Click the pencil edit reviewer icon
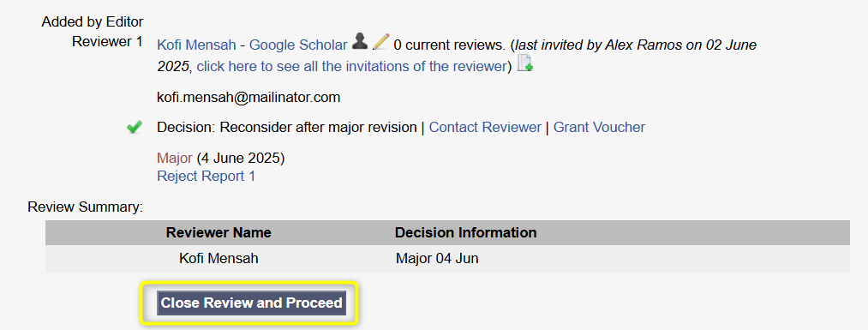Screen dimensions: 868x330 380,41
